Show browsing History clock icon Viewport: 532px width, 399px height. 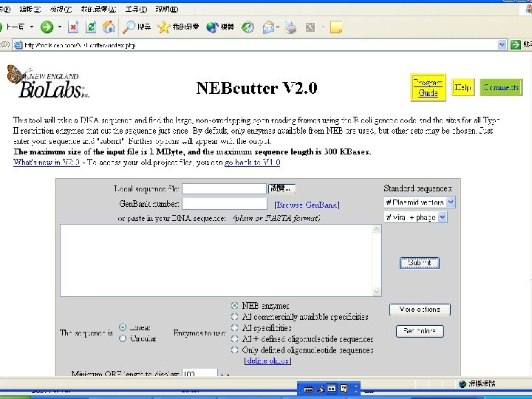coord(248,27)
